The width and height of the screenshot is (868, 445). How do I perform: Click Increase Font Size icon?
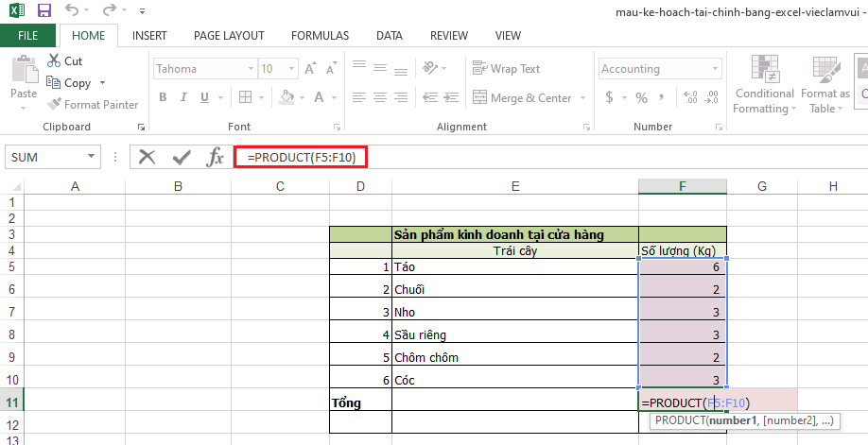pyautogui.click(x=310, y=68)
